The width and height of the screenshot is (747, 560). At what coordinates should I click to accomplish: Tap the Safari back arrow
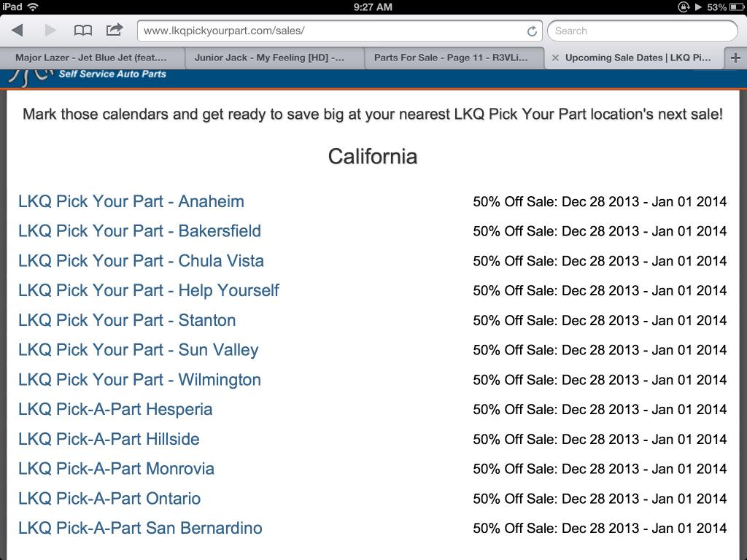point(18,30)
